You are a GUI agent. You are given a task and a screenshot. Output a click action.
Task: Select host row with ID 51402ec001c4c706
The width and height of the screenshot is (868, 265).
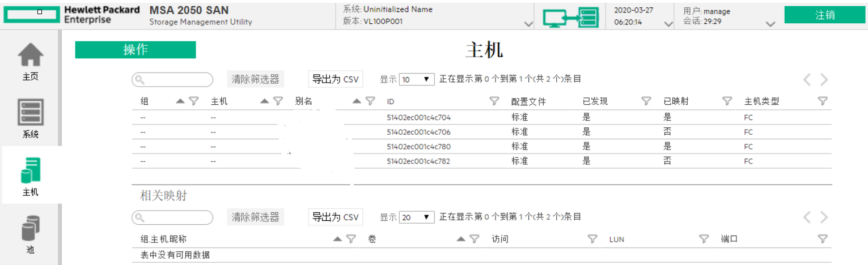pos(481,132)
